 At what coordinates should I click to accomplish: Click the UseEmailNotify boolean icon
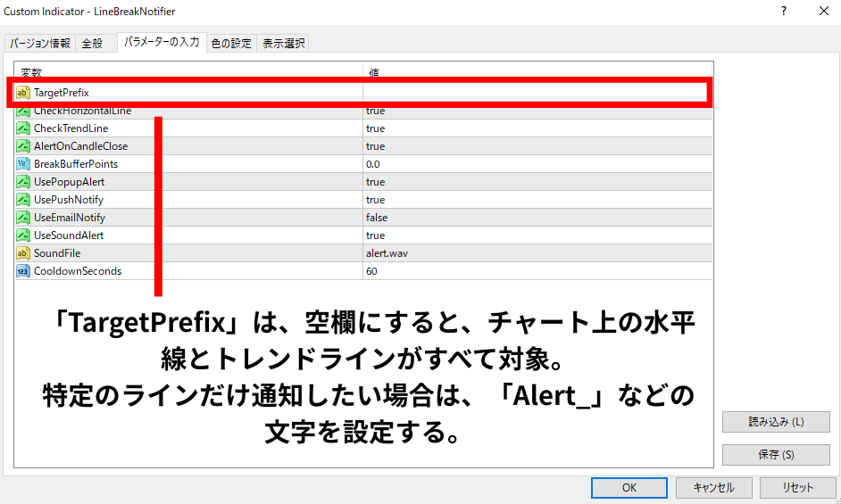[x=23, y=218]
